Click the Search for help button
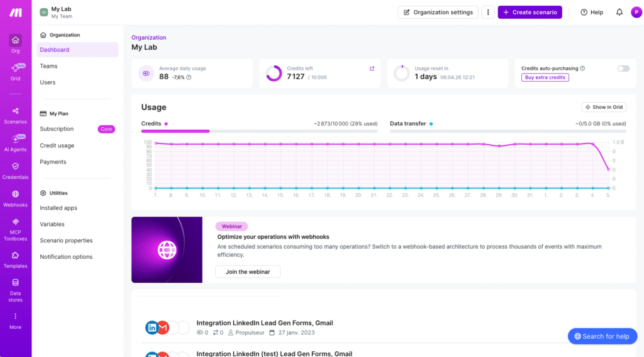The width and height of the screenshot is (644, 357). pyautogui.click(x=602, y=336)
